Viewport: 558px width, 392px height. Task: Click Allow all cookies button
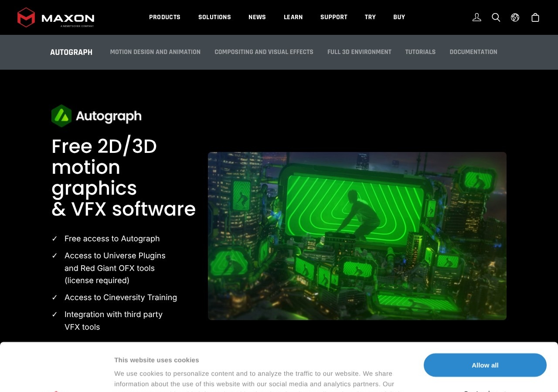[485, 365]
